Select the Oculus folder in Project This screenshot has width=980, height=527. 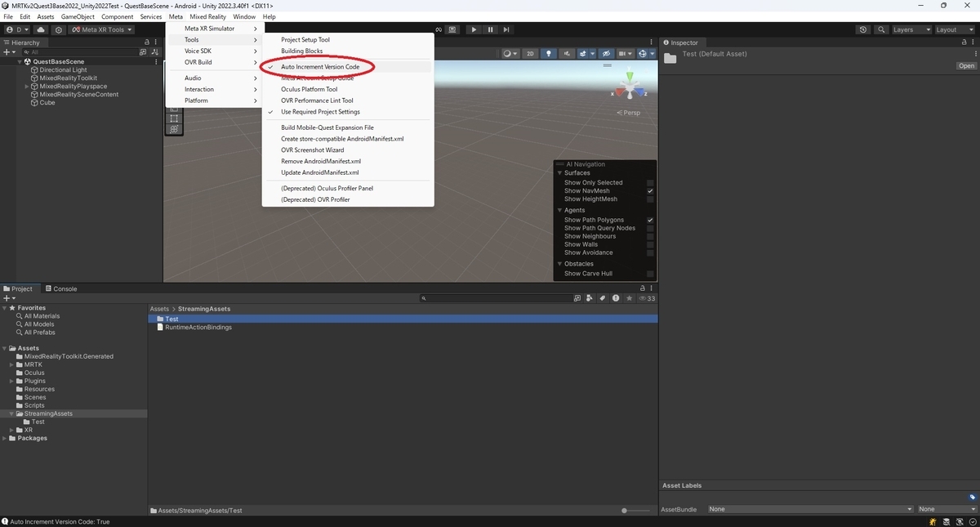pyautogui.click(x=34, y=373)
